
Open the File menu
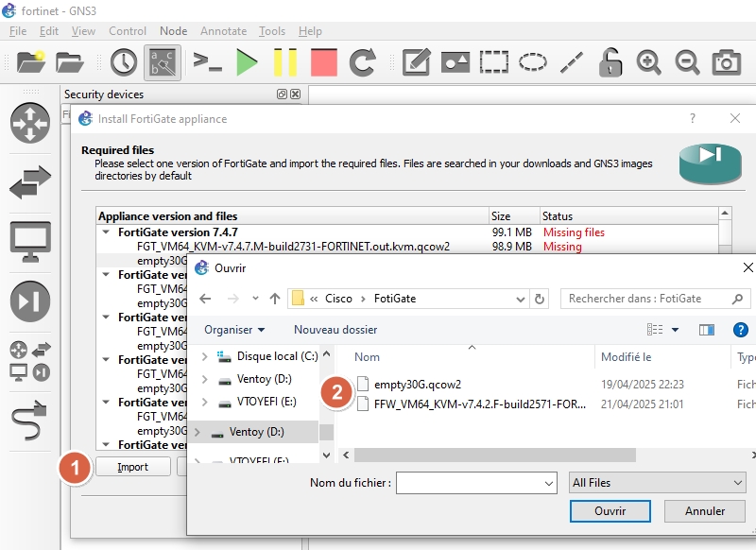click(x=18, y=31)
